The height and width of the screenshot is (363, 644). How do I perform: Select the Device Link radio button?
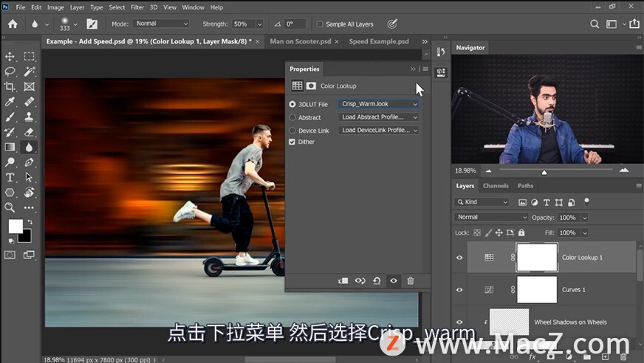click(292, 131)
